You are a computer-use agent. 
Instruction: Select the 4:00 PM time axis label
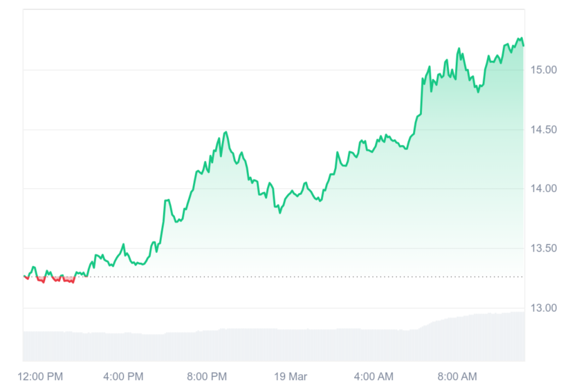(123, 376)
